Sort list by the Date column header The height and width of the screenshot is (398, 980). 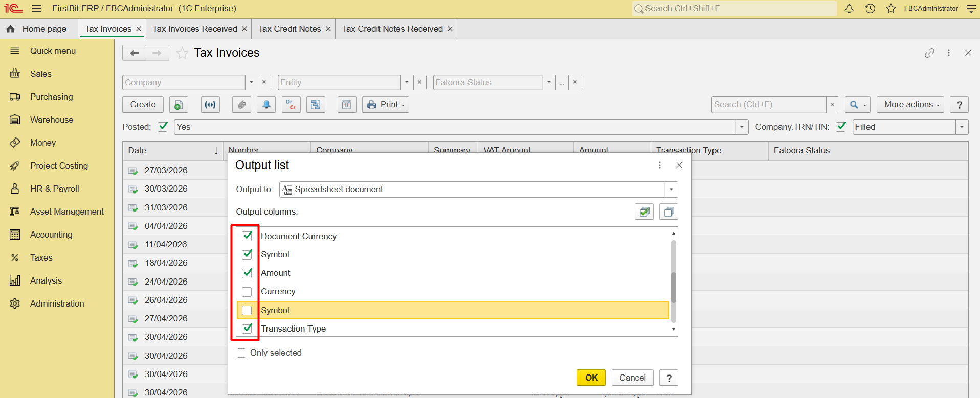[173, 151]
